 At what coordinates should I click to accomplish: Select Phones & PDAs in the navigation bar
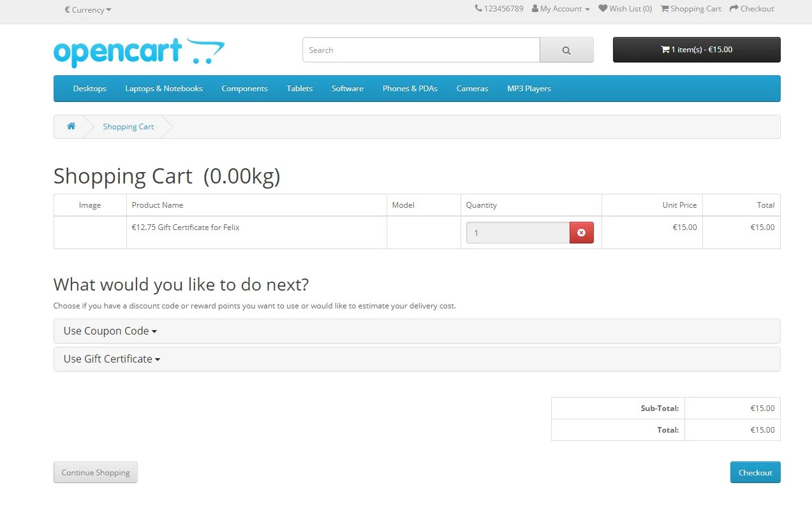(x=410, y=89)
